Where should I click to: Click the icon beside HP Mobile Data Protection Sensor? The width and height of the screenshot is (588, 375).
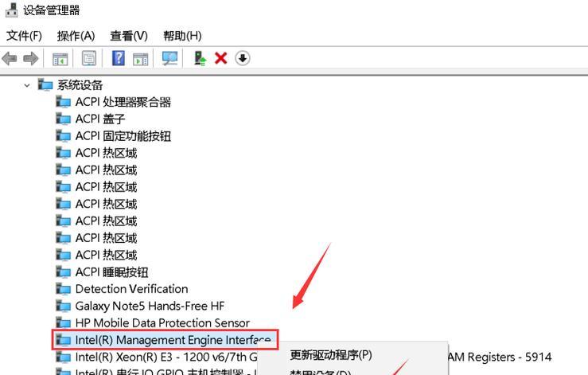(64, 322)
